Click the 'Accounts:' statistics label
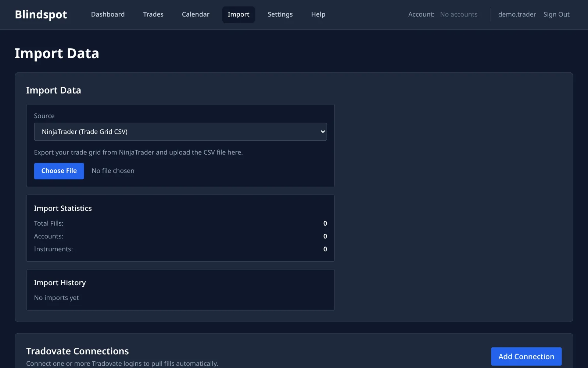Screen dimensions: 588x368 49,236
